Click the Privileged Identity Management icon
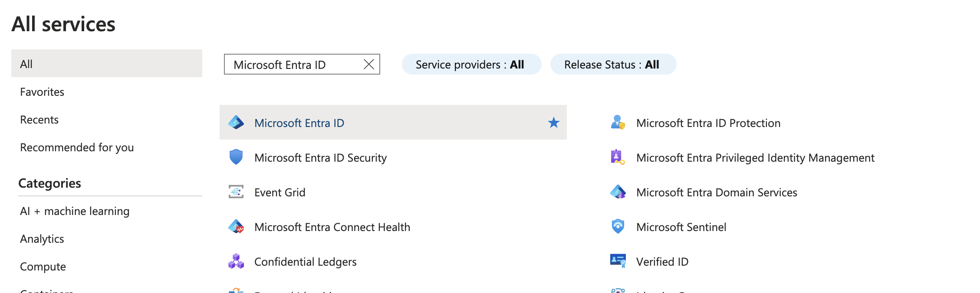The height and width of the screenshot is (293, 980). pos(618,157)
